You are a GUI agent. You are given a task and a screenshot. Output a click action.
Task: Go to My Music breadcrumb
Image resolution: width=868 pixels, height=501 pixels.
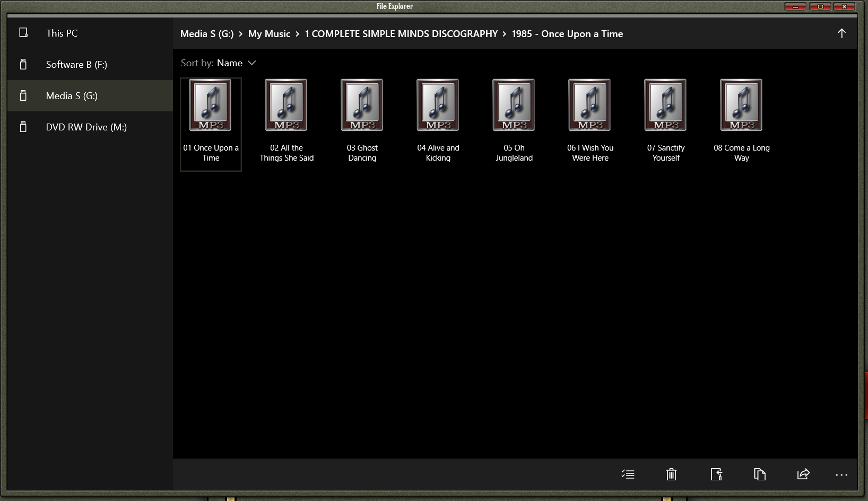(269, 34)
